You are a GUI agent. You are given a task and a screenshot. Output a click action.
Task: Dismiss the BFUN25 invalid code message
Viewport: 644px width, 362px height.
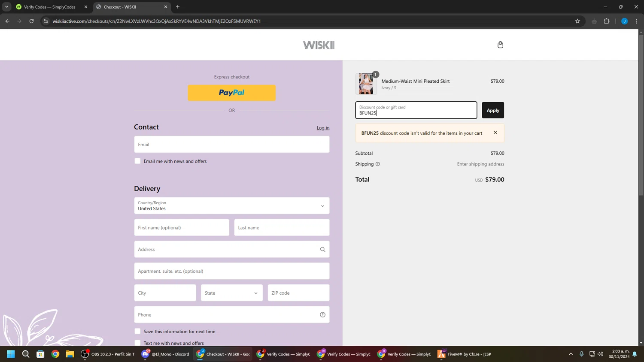pos(495,133)
